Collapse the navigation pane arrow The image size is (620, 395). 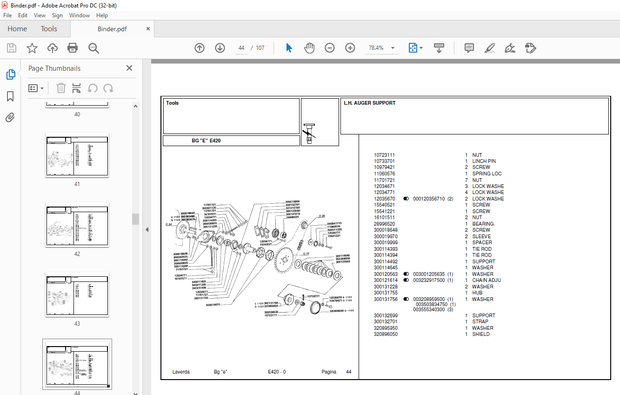[147, 229]
